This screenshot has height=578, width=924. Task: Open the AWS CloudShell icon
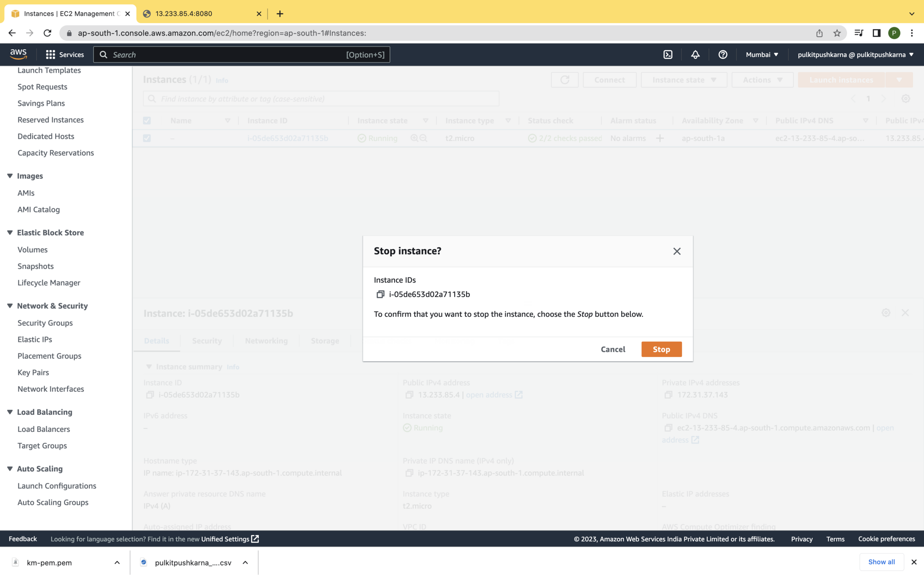click(x=668, y=54)
